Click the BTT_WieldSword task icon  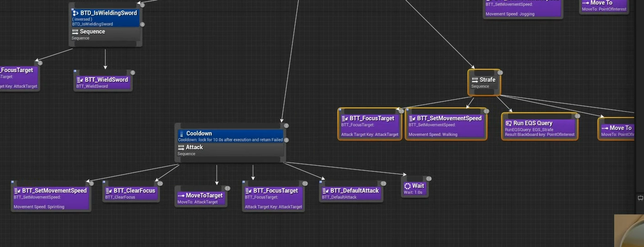[80, 80]
